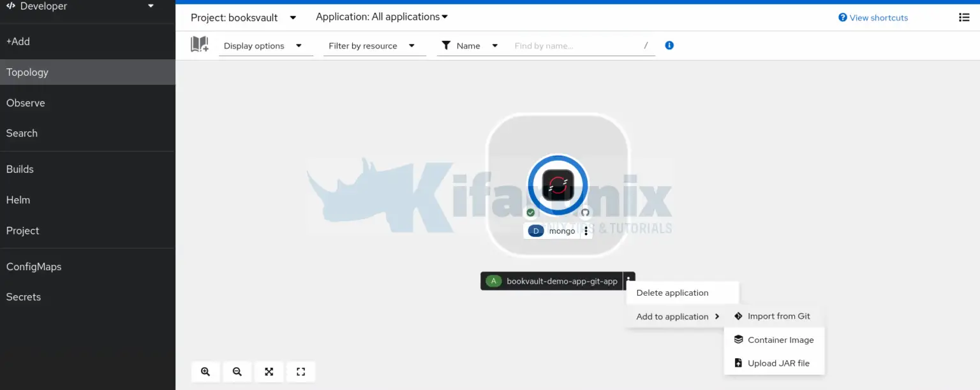Choose Import from Git in submenu

(x=778, y=315)
